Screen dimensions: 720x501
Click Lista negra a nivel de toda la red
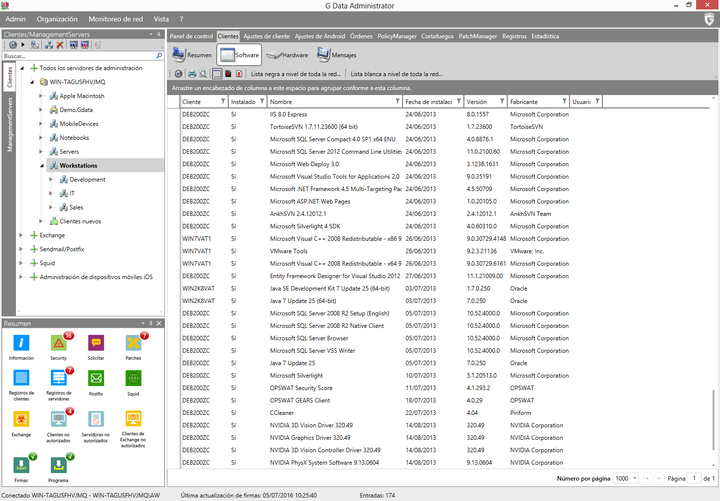click(x=296, y=74)
